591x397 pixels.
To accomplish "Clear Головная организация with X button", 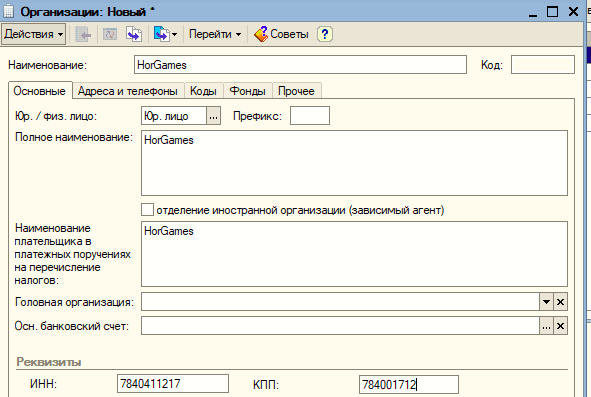I will pos(560,302).
